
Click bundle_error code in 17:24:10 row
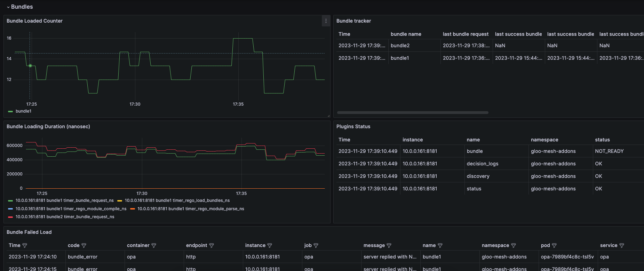[x=95, y=257]
